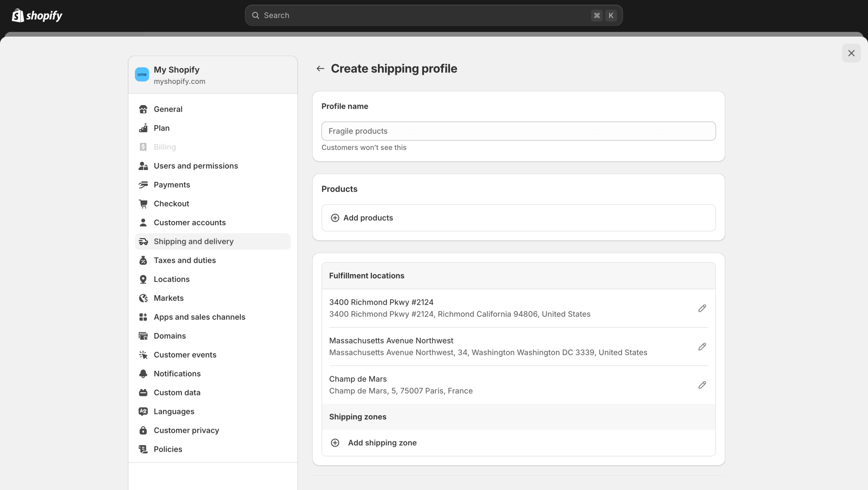
Task: Click the My Shopify store avatar
Action: [142, 74]
